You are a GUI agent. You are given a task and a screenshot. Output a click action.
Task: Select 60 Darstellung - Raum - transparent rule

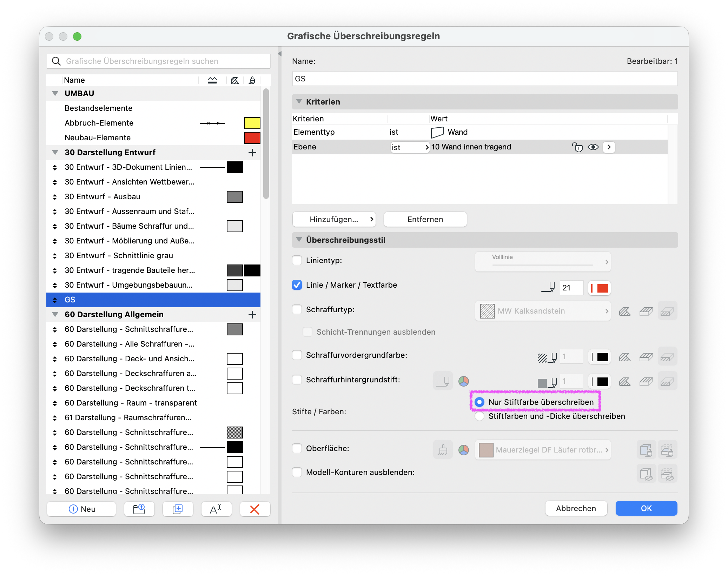point(153,403)
